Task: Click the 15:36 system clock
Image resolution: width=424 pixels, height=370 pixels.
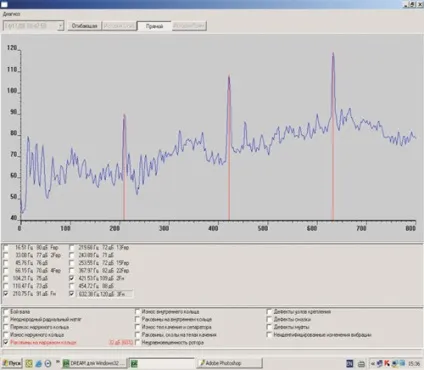Action: 414,364
